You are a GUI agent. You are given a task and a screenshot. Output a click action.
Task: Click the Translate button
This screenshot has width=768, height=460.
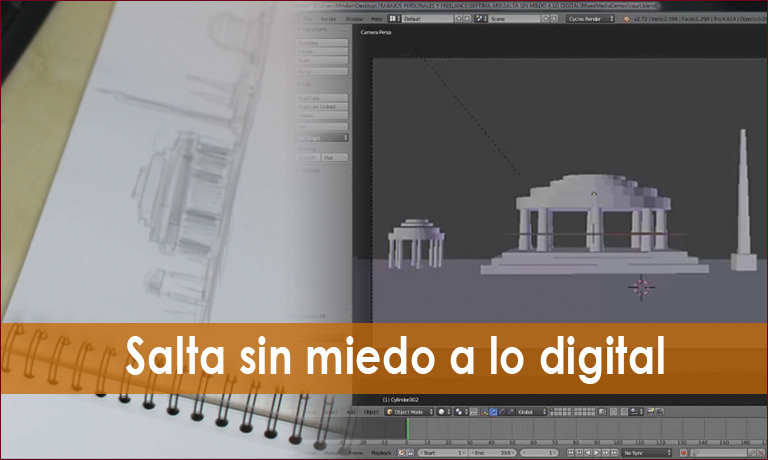(x=322, y=43)
